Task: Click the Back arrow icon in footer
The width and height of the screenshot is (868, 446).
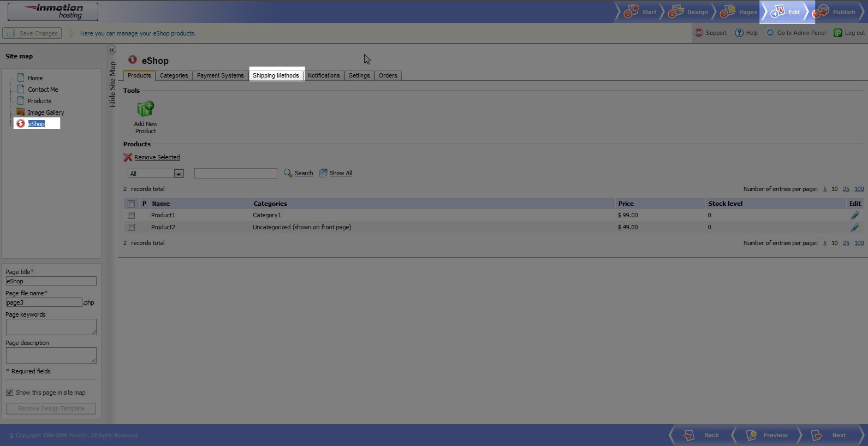Action: (689, 435)
